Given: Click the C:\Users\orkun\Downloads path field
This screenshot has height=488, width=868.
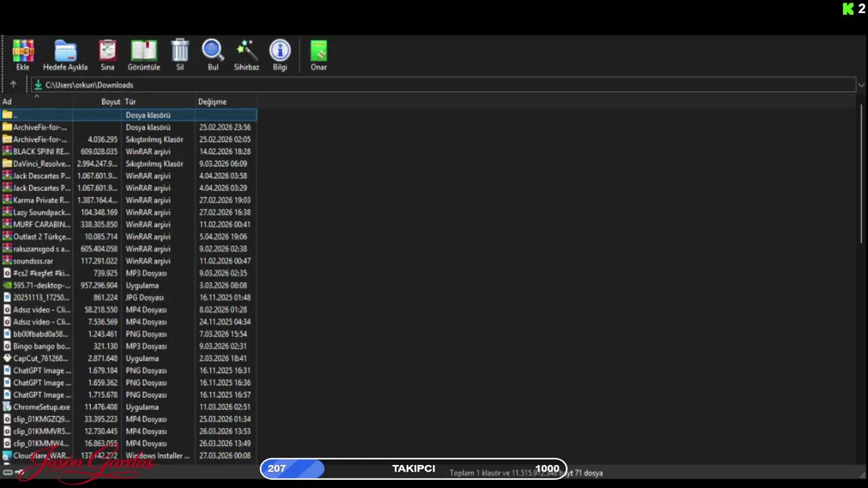Looking at the screenshot, I should pyautogui.click(x=444, y=85).
